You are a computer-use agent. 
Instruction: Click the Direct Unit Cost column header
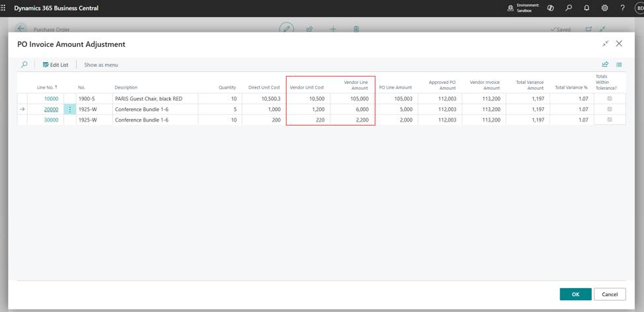tap(264, 87)
